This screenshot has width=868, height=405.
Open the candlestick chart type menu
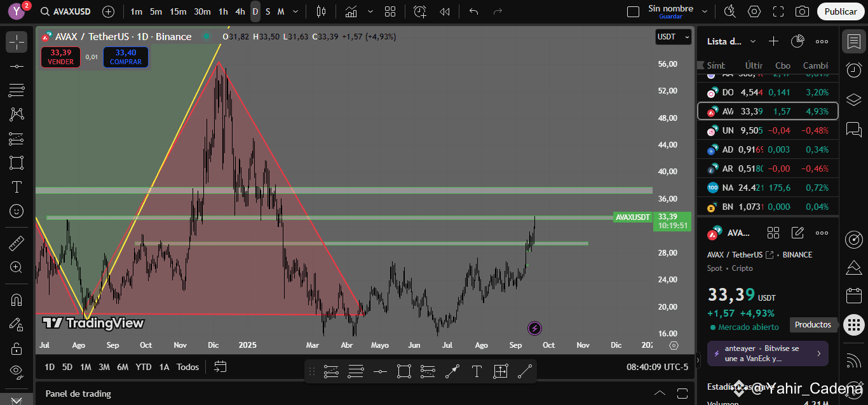pos(320,11)
